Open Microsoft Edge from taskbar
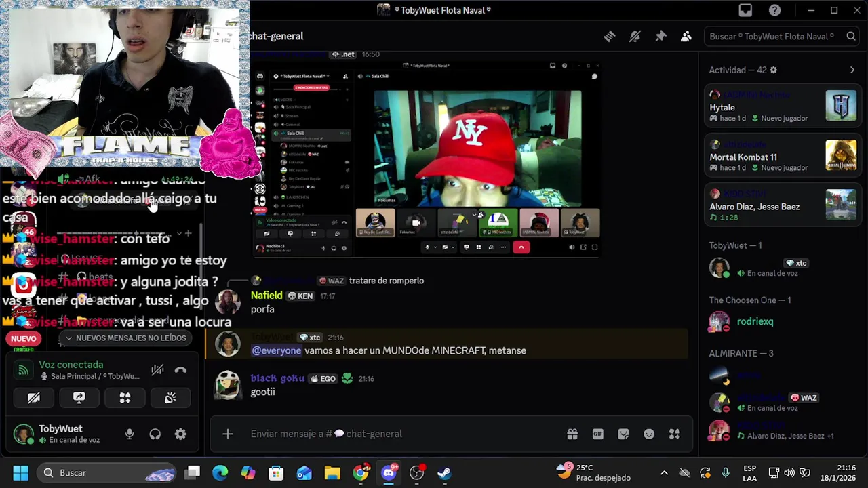Image resolution: width=868 pixels, height=488 pixels. tap(220, 472)
